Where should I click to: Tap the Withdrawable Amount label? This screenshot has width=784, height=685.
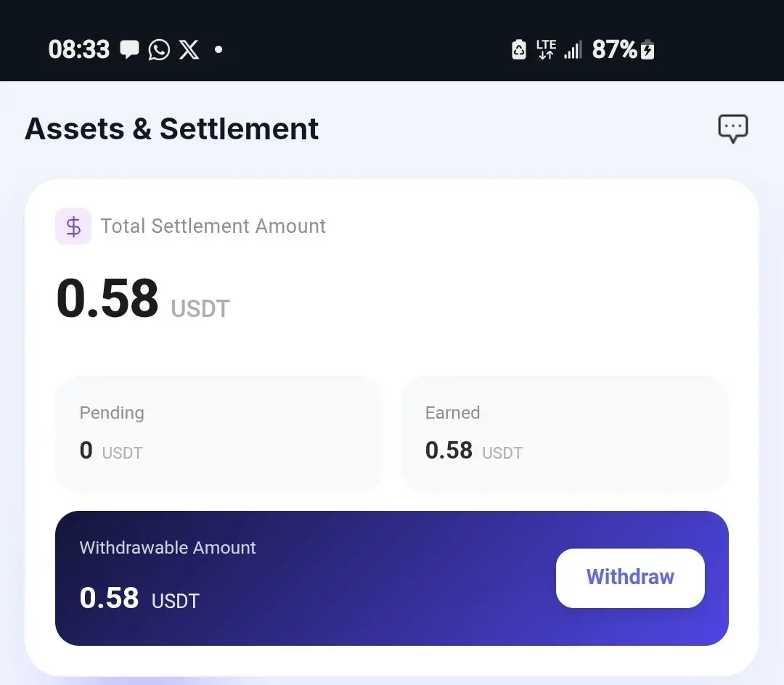coord(168,548)
